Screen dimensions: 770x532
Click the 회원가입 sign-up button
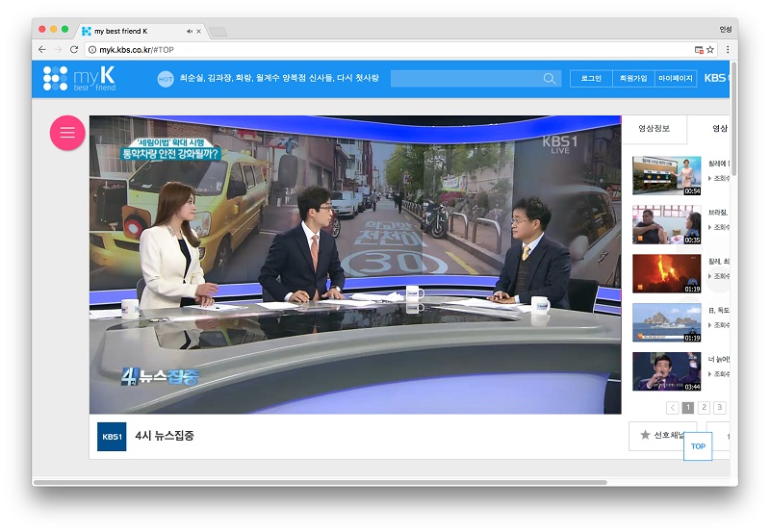[x=633, y=79]
